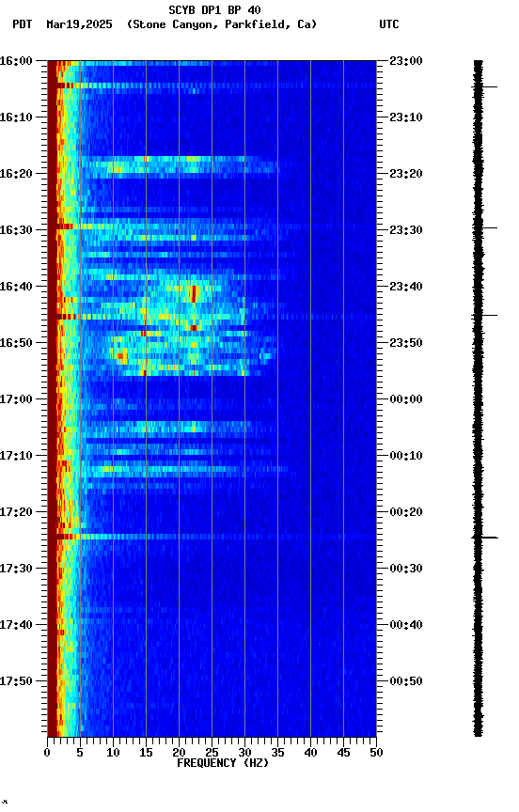Image resolution: width=519 pixels, height=812 pixels.
Task: Click the orange hotspot near 11 Hz at 16:52
Action: (x=120, y=356)
